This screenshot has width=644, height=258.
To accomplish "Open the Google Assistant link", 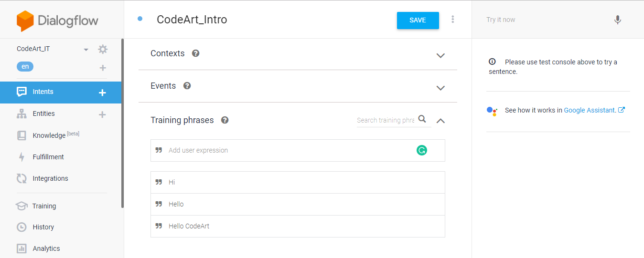I will pos(590,110).
